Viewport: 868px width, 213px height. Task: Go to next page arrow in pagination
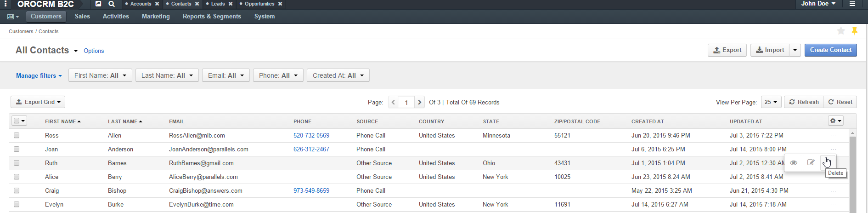420,102
